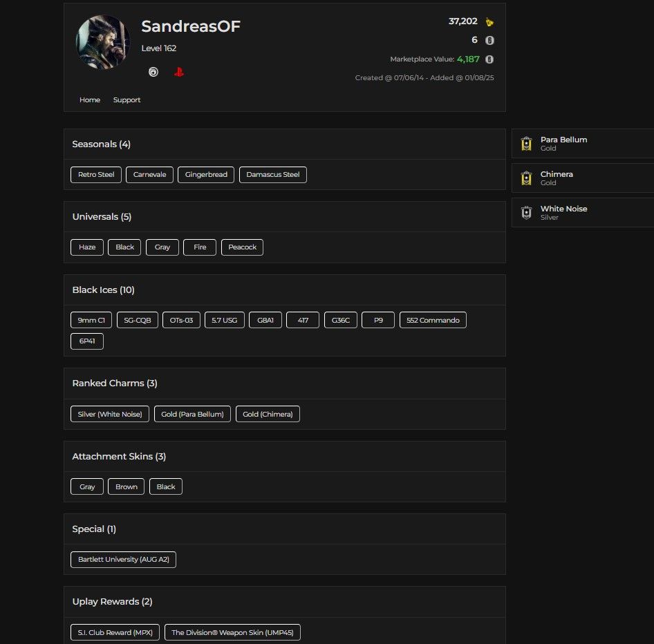Viewport: 654px width, 644px height.
Task: Choose the 552 Commando Black Ice tag
Action: click(x=433, y=320)
